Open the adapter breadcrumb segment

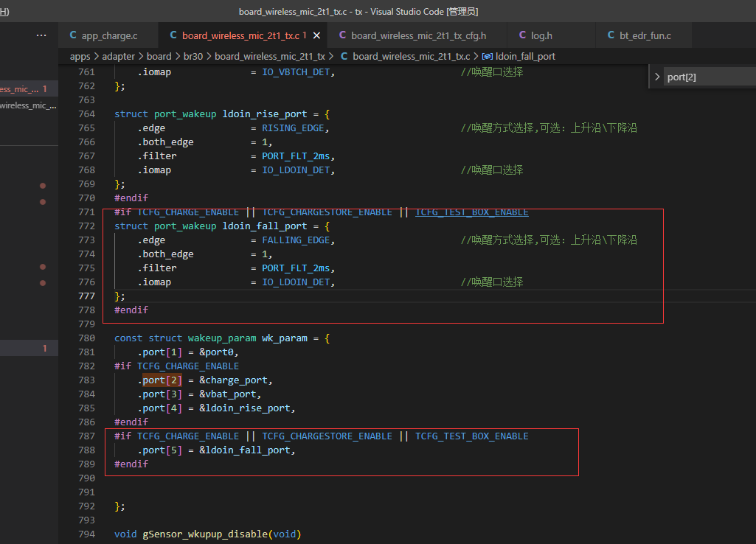point(118,56)
